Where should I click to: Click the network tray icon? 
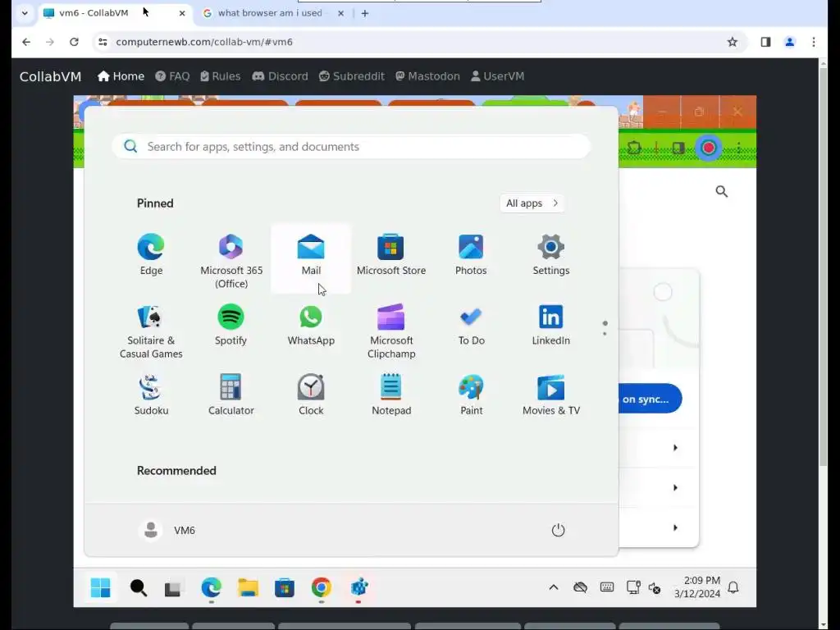633,587
